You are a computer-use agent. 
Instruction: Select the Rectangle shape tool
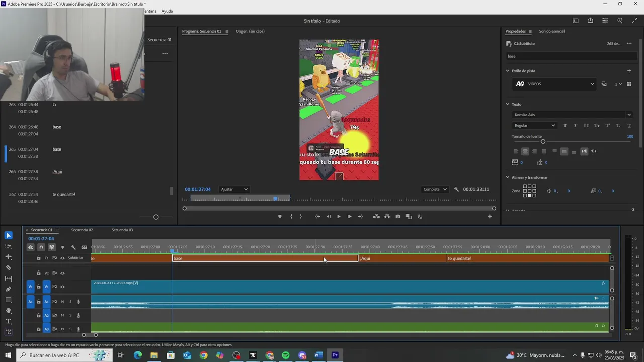click(8, 300)
